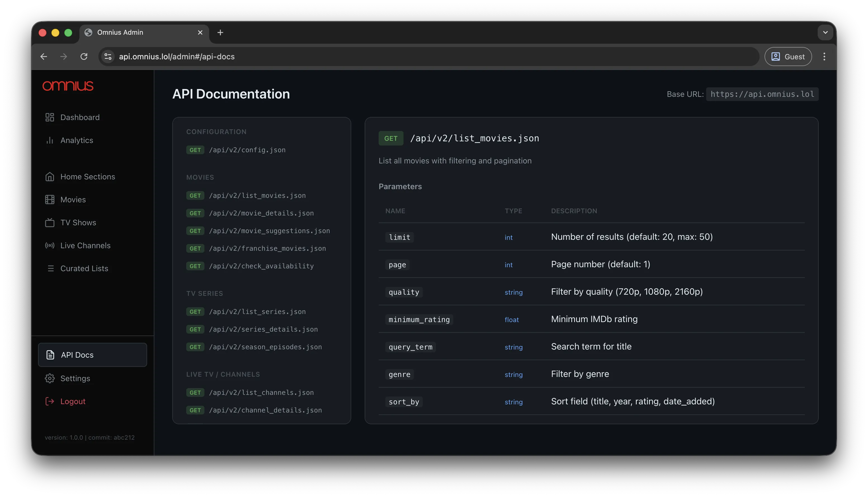Click the browser reload button
This screenshot has width=868, height=497.
(x=84, y=57)
